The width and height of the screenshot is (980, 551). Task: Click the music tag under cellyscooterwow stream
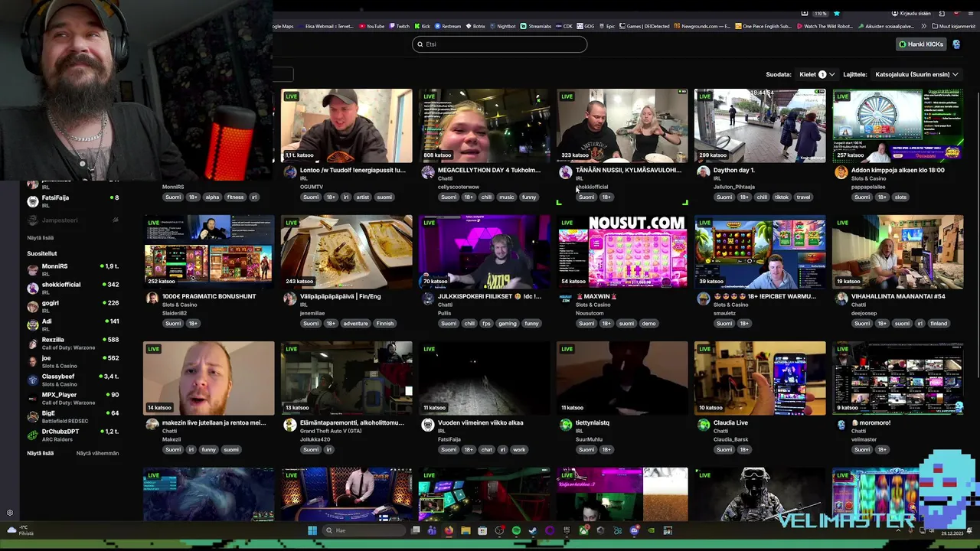506,197
